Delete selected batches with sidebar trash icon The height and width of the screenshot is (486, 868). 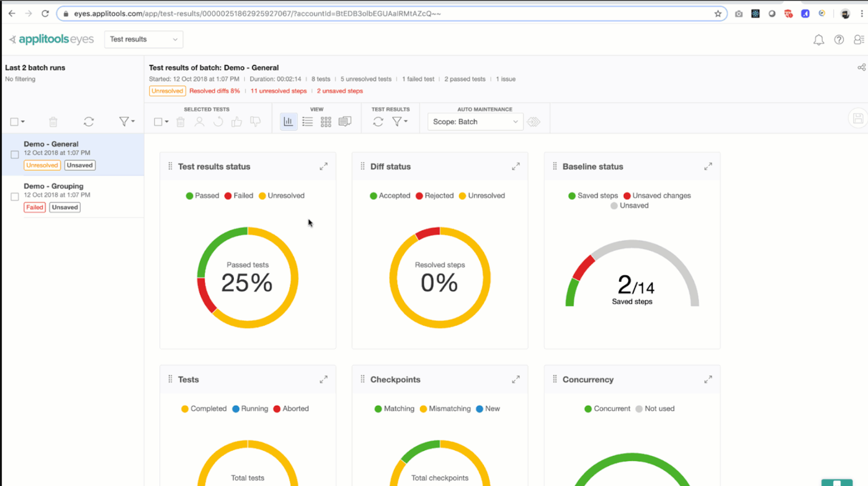(x=53, y=122)
